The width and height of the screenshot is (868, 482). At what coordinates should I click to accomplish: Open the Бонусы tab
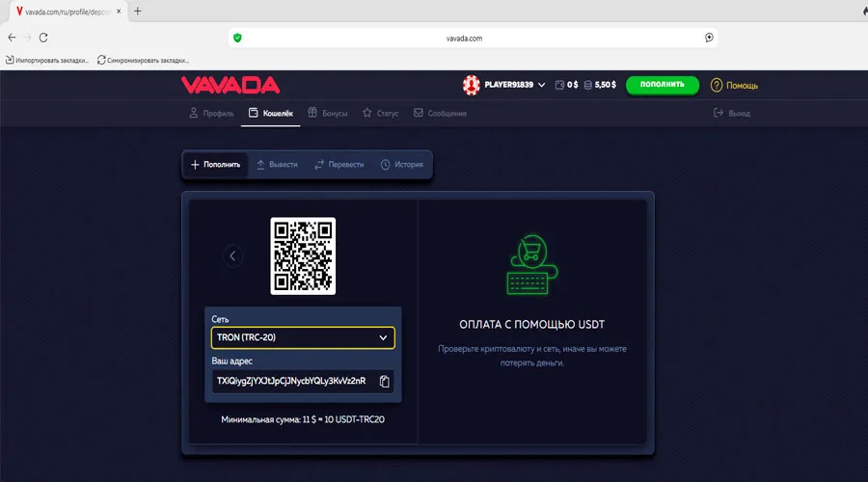tap(328, 113)
